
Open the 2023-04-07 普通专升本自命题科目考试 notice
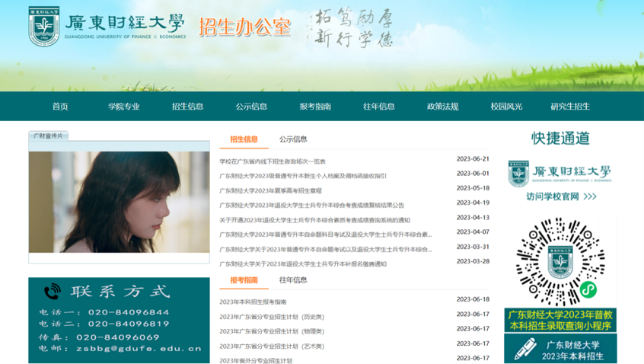click(325, 235)
